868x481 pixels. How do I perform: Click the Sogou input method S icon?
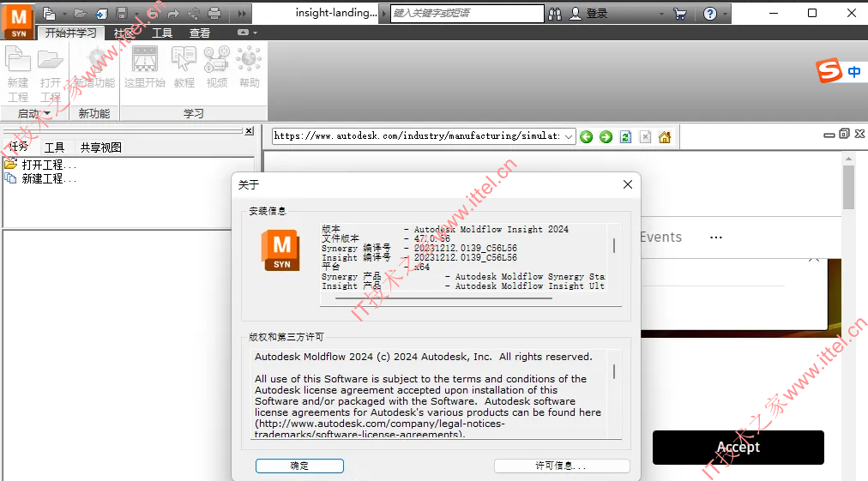pos(829,71)
